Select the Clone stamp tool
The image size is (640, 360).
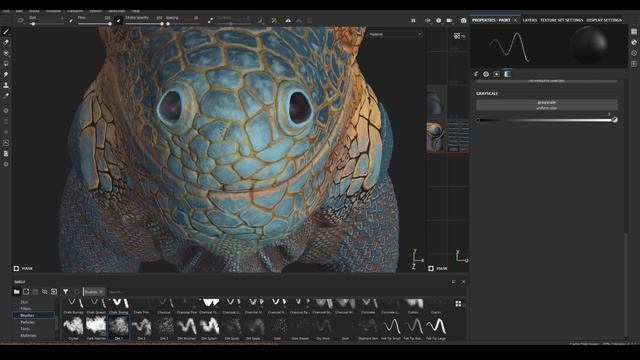6,85
